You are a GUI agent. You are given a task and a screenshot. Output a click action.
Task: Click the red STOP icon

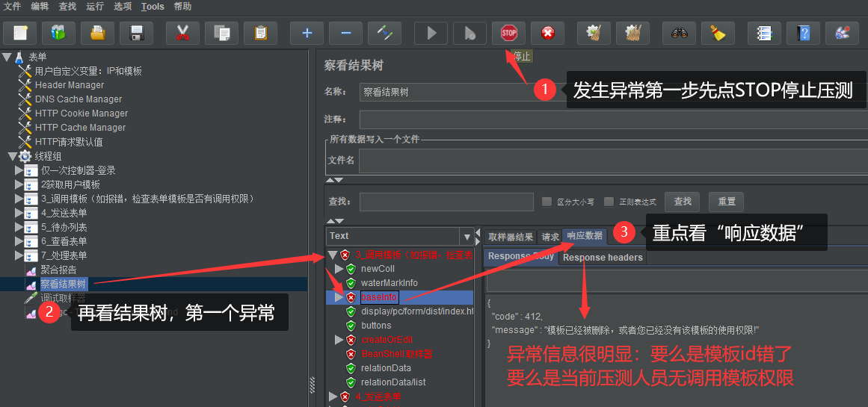tap(508, 33)
